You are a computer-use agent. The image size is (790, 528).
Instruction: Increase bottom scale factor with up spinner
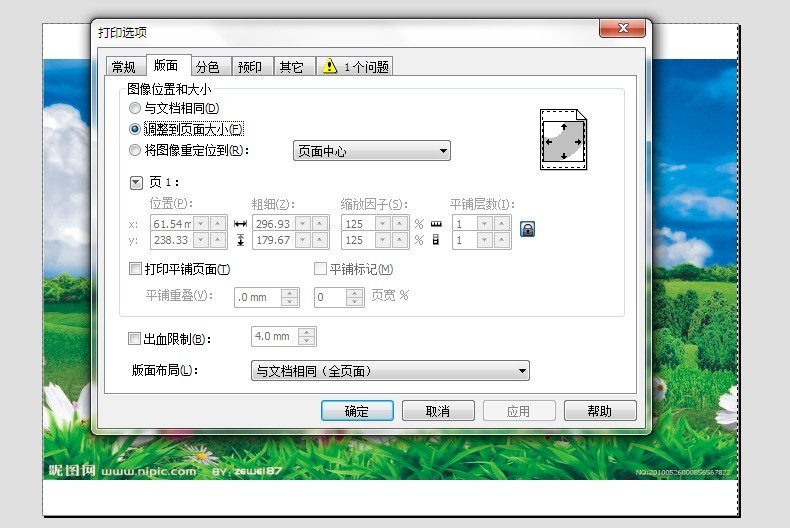(400, 240)
